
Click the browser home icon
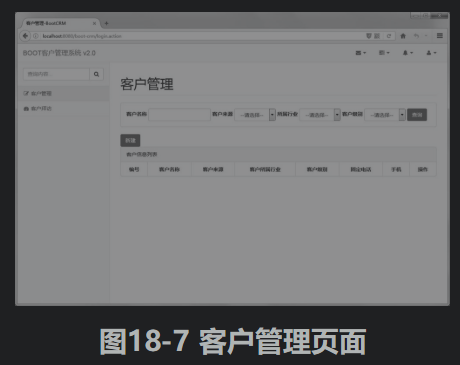coord(403,36)
